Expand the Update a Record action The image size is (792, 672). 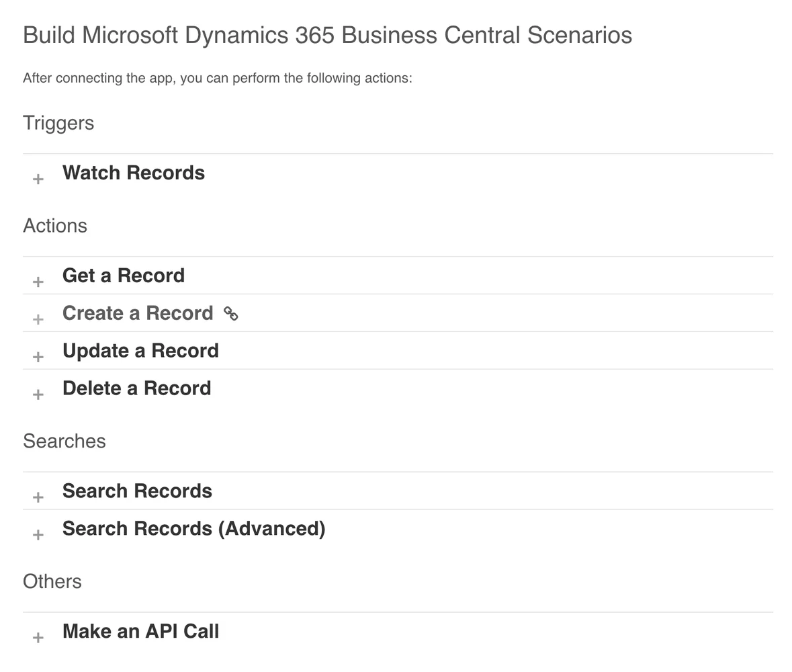(x=38, y=356)
